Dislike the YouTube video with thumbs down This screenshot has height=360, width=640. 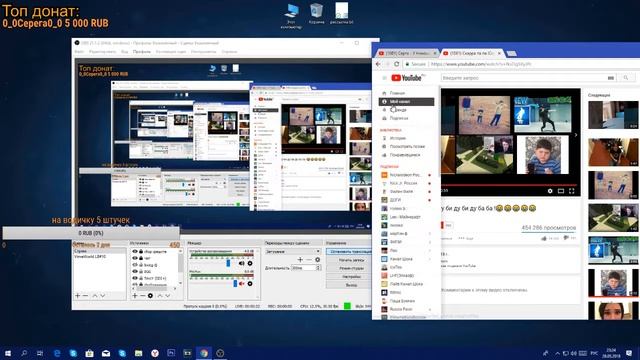click(x=566, y=238)
